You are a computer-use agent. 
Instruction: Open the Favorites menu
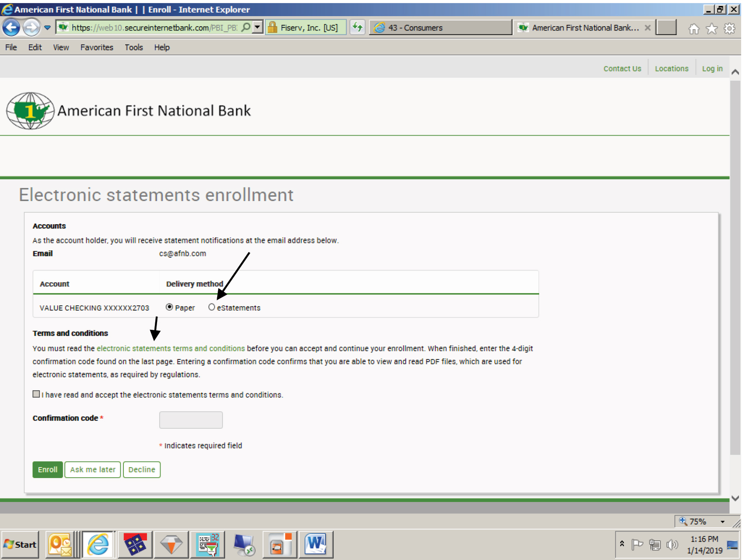tap(97, 47)
